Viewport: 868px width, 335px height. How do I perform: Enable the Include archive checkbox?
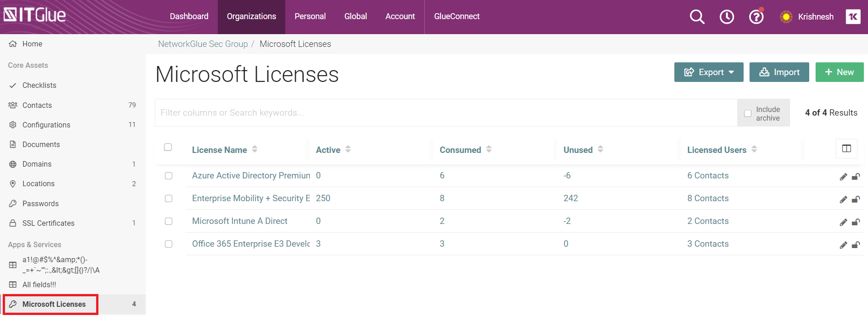click(748, 113)
